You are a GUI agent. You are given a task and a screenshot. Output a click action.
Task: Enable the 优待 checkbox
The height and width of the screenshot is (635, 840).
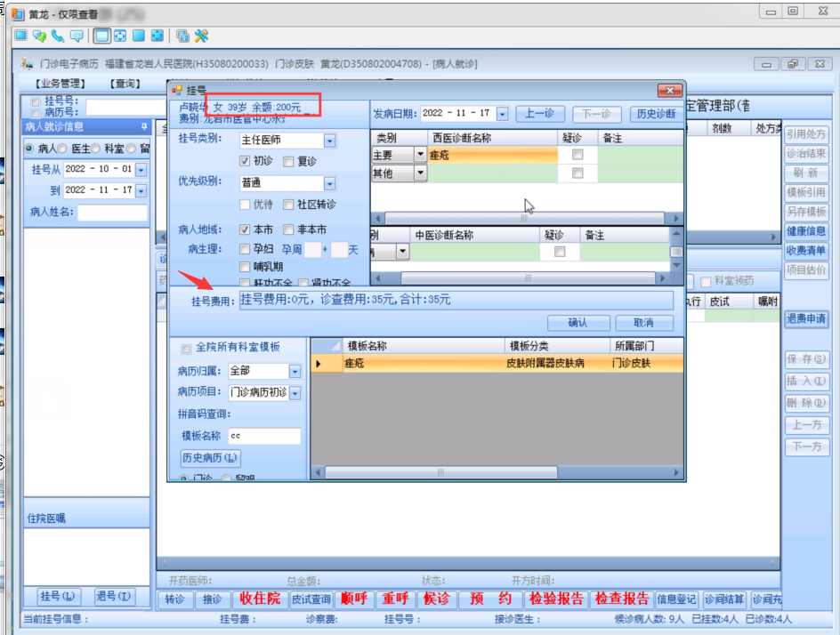[245, 205]
